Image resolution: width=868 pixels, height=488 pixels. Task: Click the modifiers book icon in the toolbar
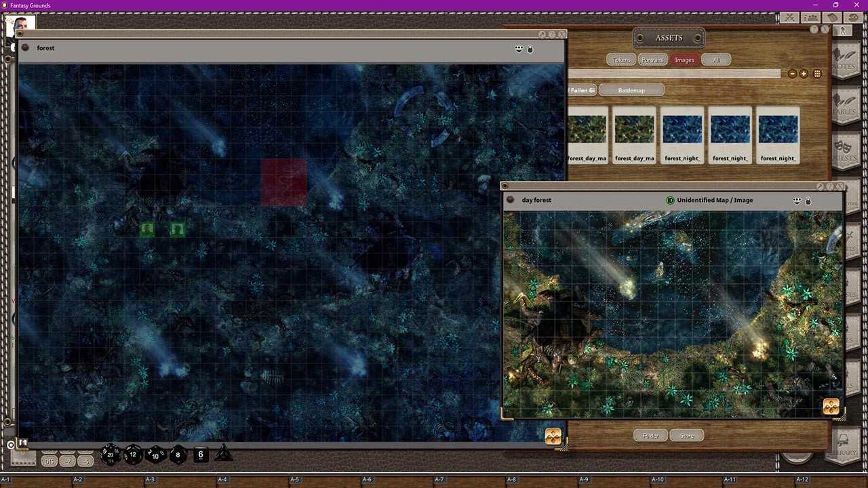[832, 18]
